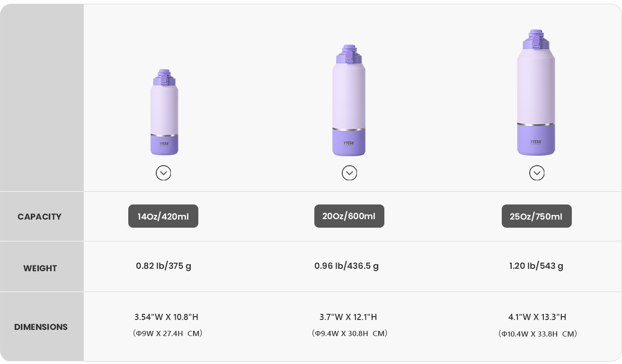Image resolution: width=622 pixels, height=364 pixels.
Task: Click the chevron circle under the smallest bottle
Action: point(163,173)
